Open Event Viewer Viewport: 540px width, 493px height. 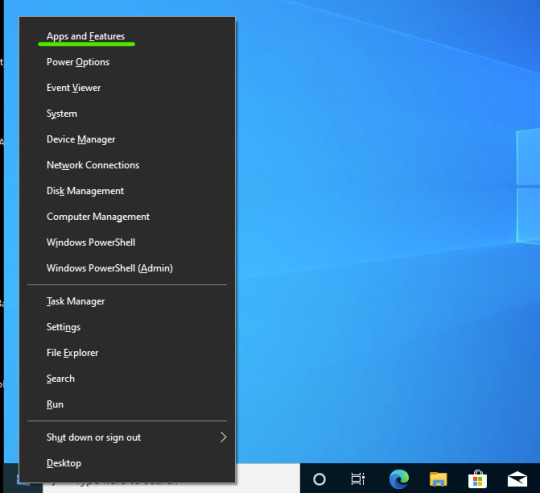click(x=127, y=88)
